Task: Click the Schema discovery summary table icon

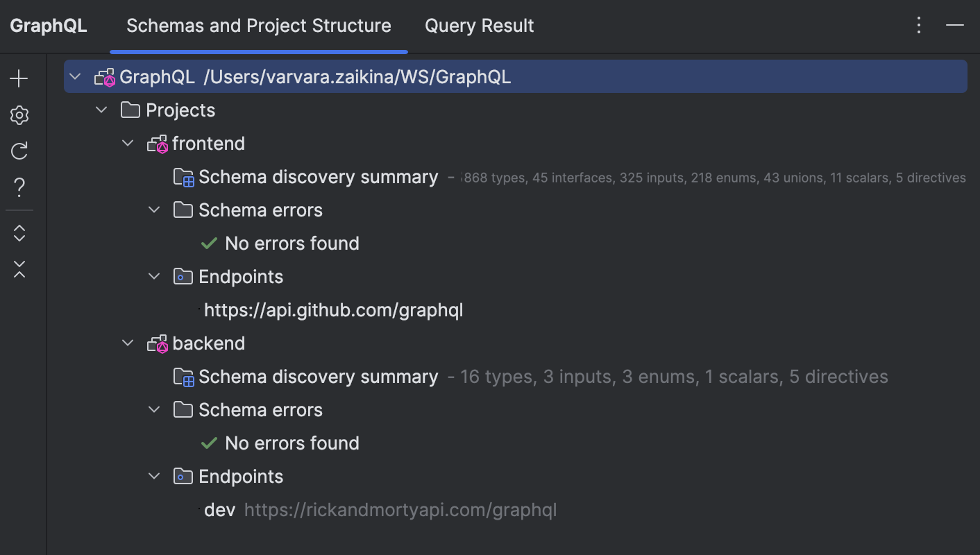Action: coord(184,177)
